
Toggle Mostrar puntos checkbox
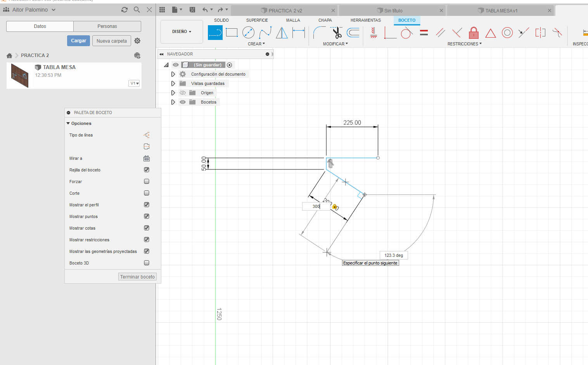click(x=147, y=216)
